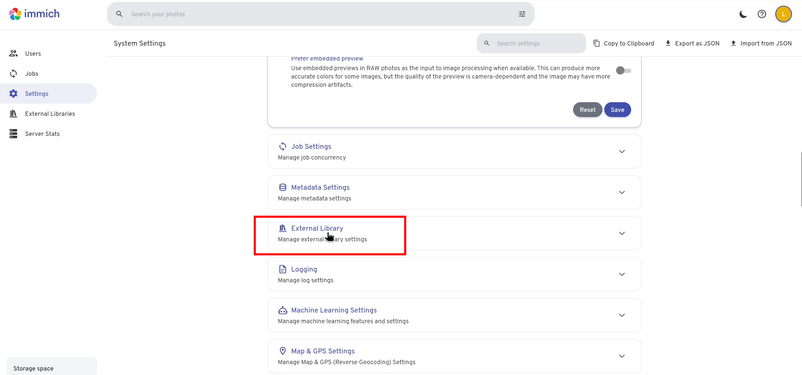Open the External Library heading

(x=317, y=228)
